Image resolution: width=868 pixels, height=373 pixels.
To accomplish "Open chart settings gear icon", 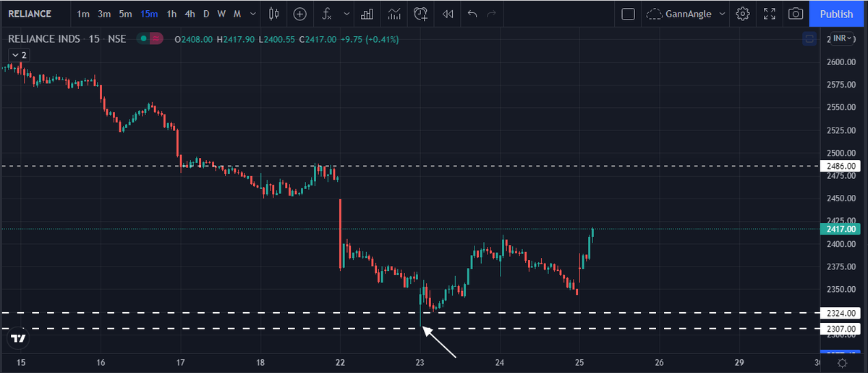I will [x=743, y=14].
